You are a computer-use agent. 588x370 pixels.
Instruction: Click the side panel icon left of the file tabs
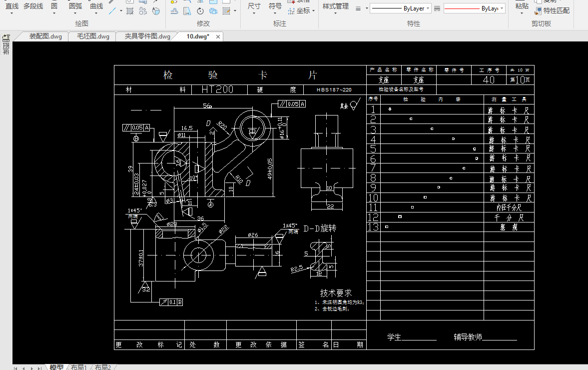click(6, 44)
